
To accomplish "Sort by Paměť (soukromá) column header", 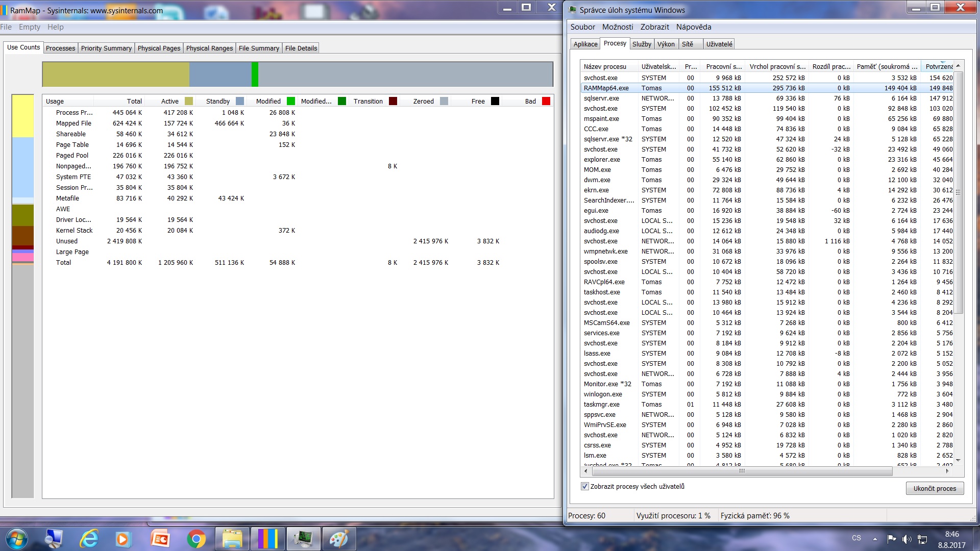I will pyautogui.click(x=887, y=66).
